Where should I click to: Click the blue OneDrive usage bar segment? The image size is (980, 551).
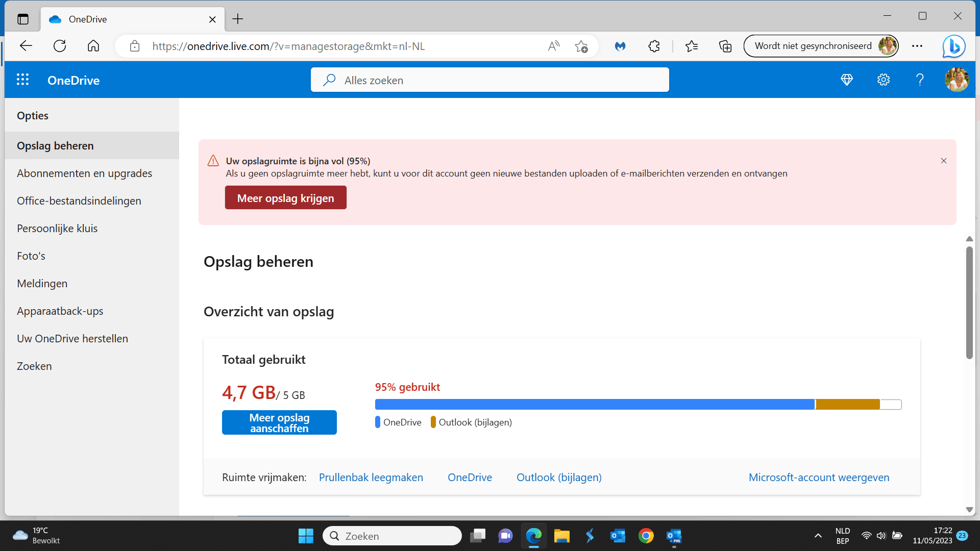[x=595, y=405]
